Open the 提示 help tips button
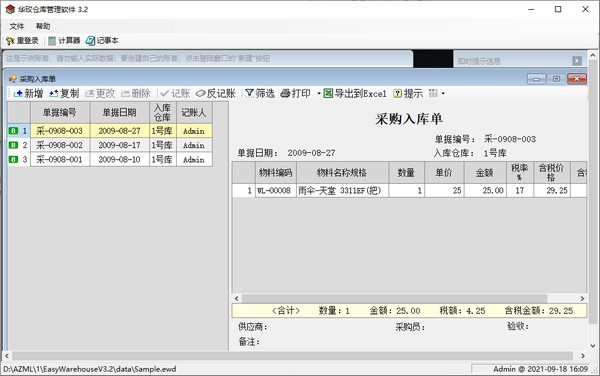This screenshot has height=376, width=600. 408,93
